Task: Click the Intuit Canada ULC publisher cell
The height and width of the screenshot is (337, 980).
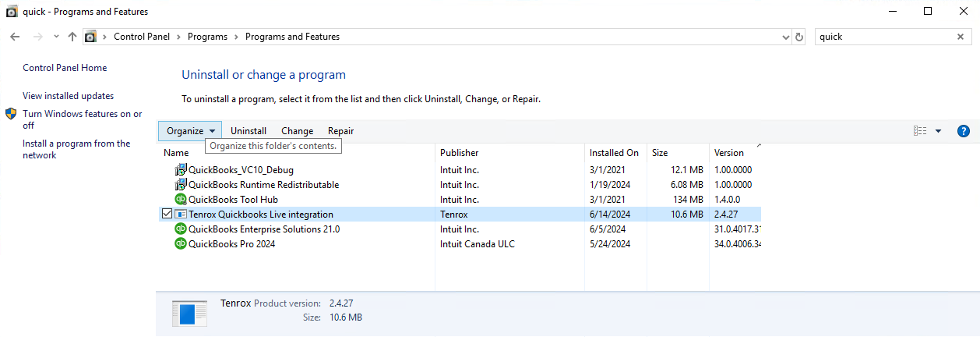Action: point(478,244)
